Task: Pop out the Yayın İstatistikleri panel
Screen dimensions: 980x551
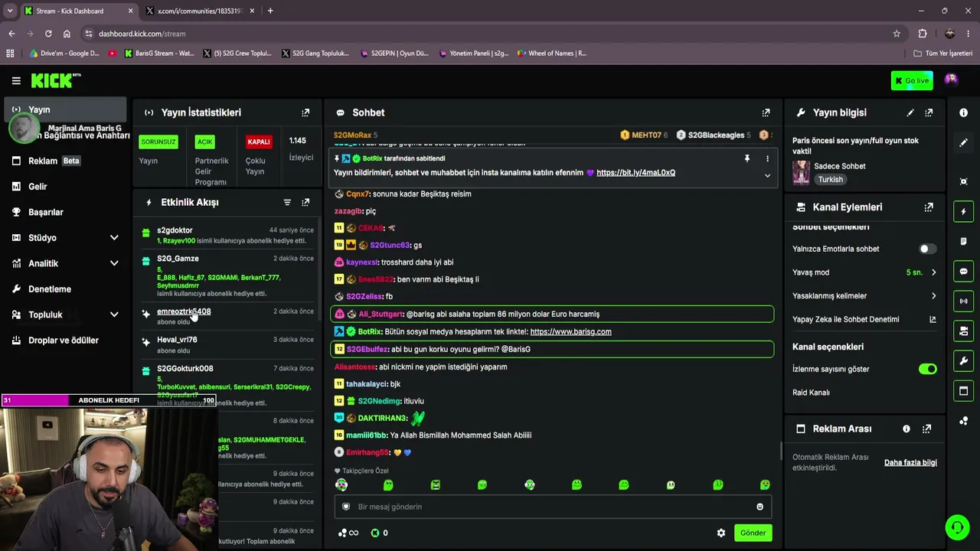Action: point(305,112)
